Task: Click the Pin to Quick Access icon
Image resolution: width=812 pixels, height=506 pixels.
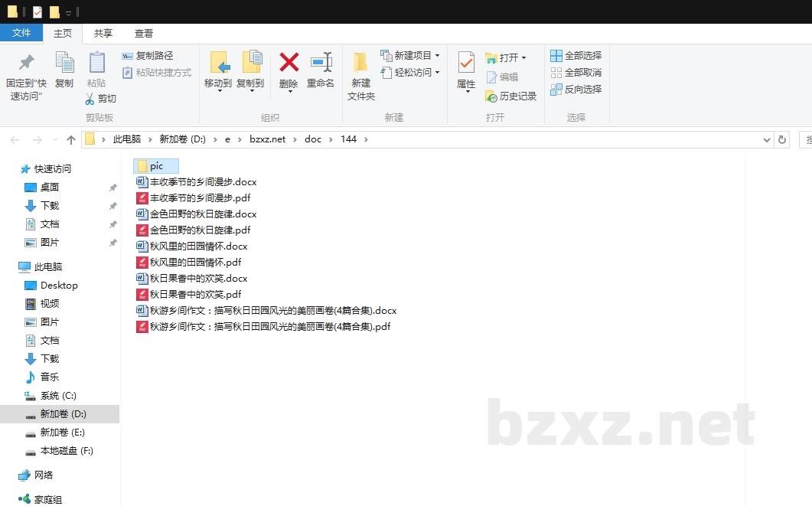Action: (x=27, y=63)
